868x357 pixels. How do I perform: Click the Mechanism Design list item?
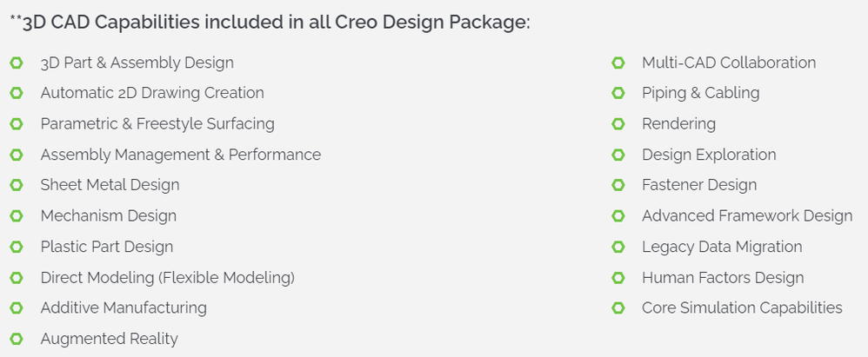coord(109,215)
